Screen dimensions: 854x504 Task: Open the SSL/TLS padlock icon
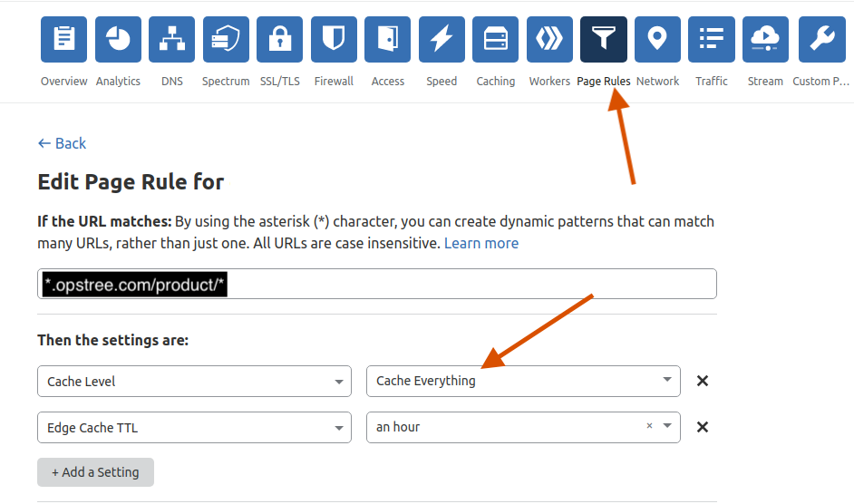pos(280,39)
